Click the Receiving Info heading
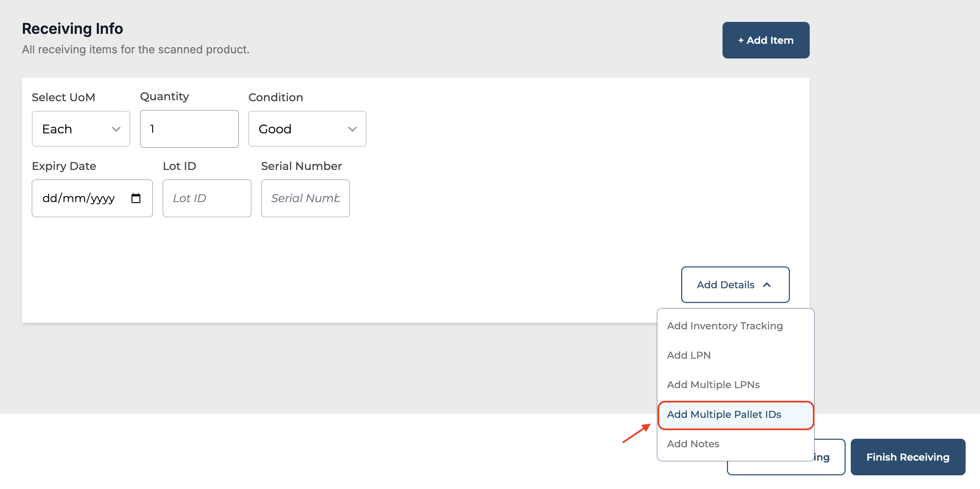Image resolution: width=980 pixels, height=489 pixels. (x=72, y=28)
